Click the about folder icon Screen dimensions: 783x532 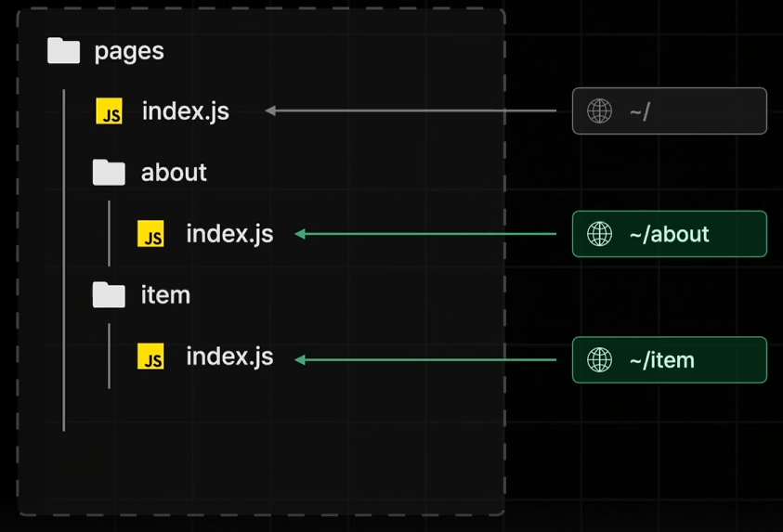coord(109,172)
